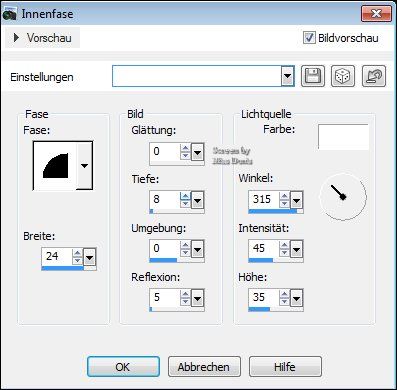The height and width of the screenshot is (390, 397).
Task: Click the Höhe slider bar
Action: pos(276,309)
